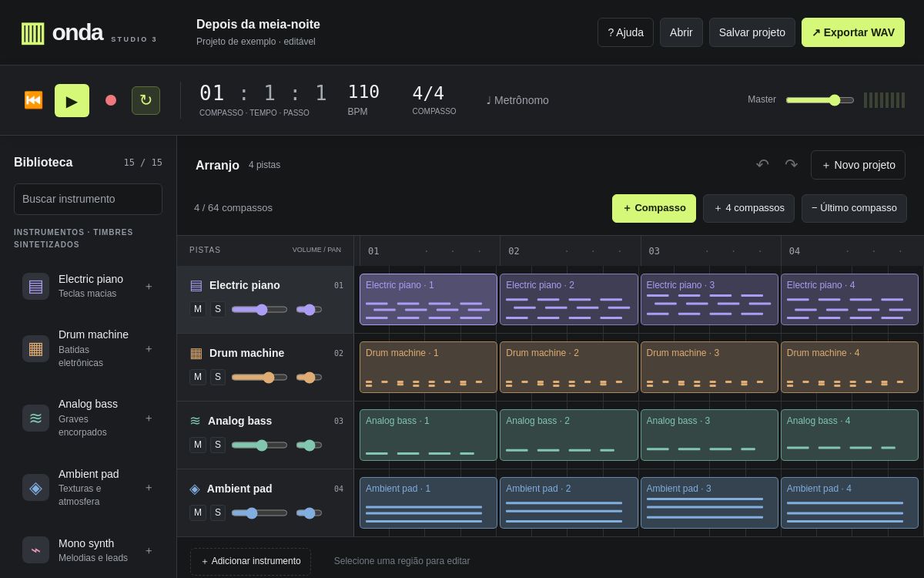
Task: Click the Adicionar instrumento button
Action: click(x=250, y=561)
